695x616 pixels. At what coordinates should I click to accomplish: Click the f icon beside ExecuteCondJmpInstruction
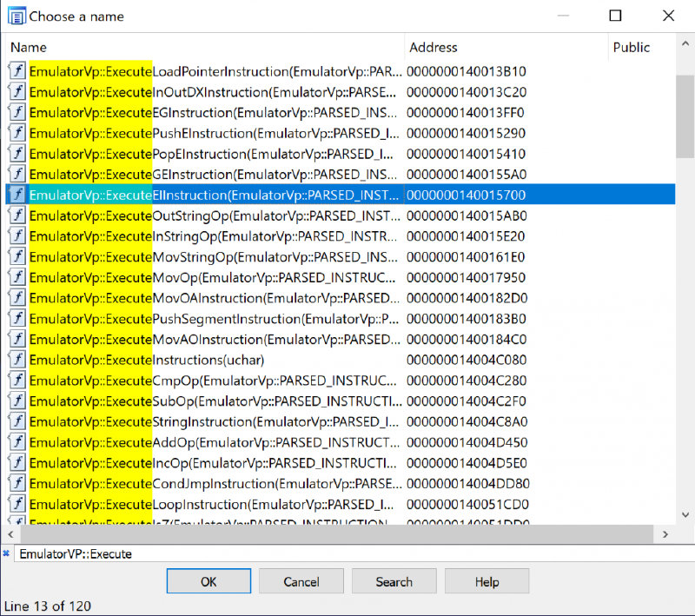pos(17,483)
